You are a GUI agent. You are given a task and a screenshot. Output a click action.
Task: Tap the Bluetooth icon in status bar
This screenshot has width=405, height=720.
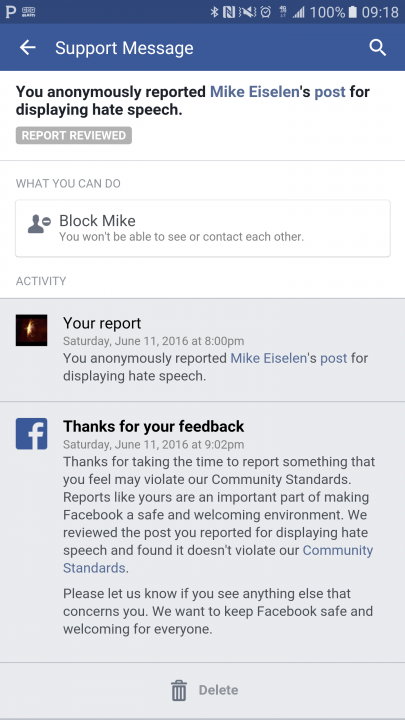(214, 12)
